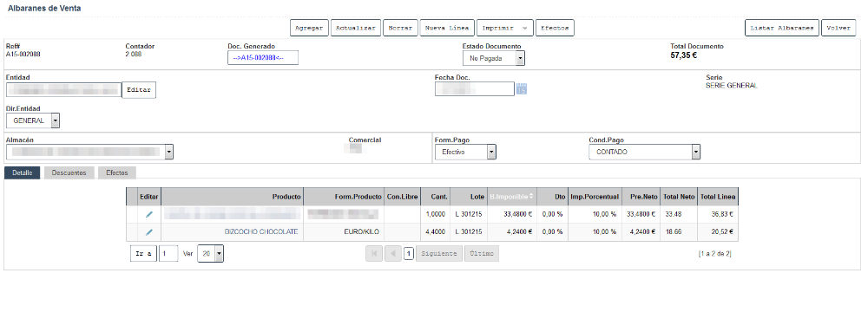868x312 pixels.
Task: Click the Dto column header
Action: coord(552,197)
